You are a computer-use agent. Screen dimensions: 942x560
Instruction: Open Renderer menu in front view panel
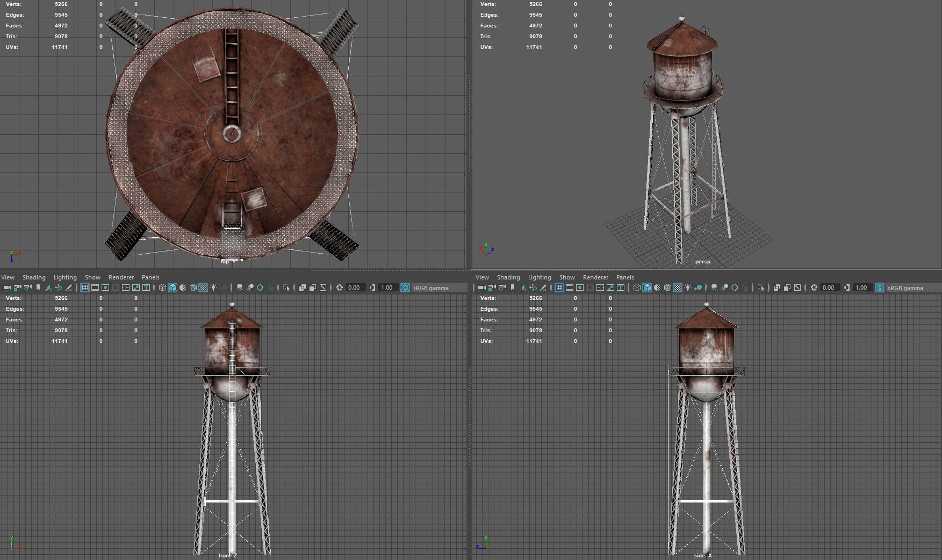pos(121,277)
